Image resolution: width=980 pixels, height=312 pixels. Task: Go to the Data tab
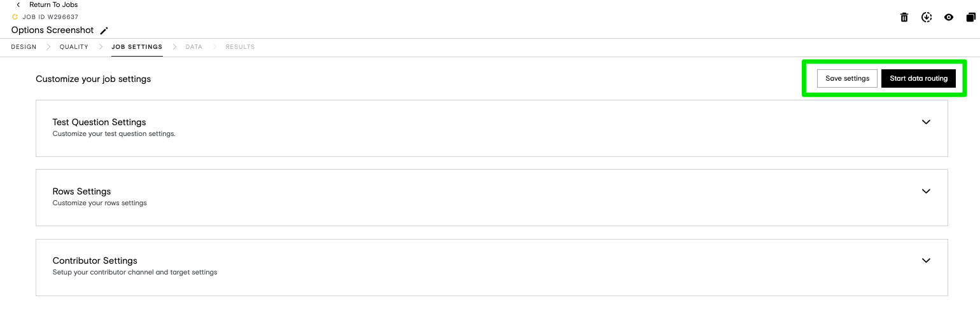tap(194, 47)
